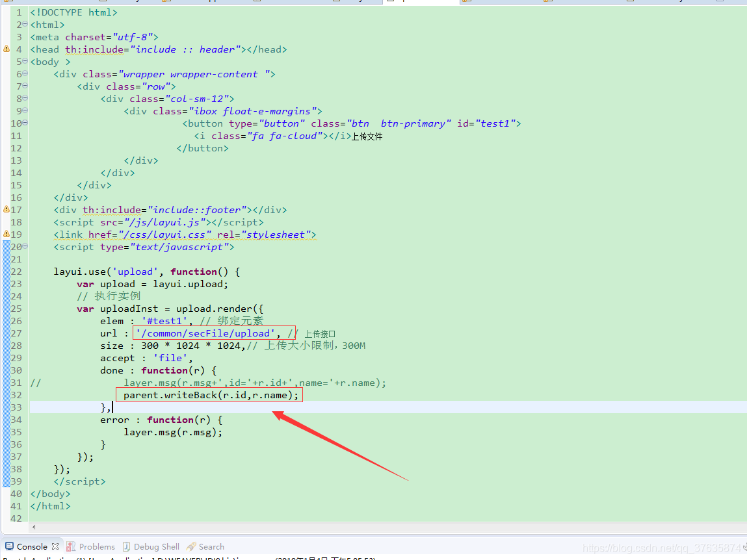The height and width of the screenshot is (560, 747).
Task: Click the Search magnifier icon
Action: (192, 546)
